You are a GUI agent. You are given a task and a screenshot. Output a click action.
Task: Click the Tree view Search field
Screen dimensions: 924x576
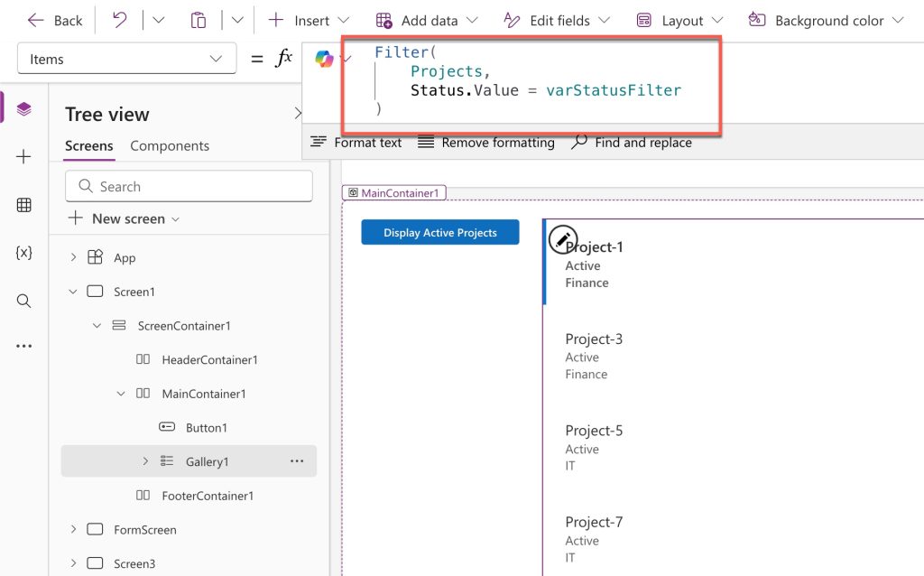(x=189, y=186)
